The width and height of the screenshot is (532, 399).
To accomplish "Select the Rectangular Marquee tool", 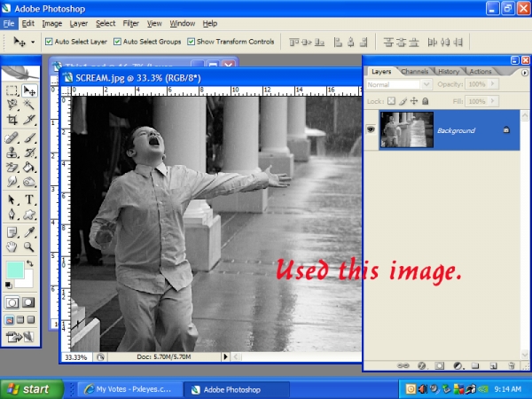I will coord(12,90).
